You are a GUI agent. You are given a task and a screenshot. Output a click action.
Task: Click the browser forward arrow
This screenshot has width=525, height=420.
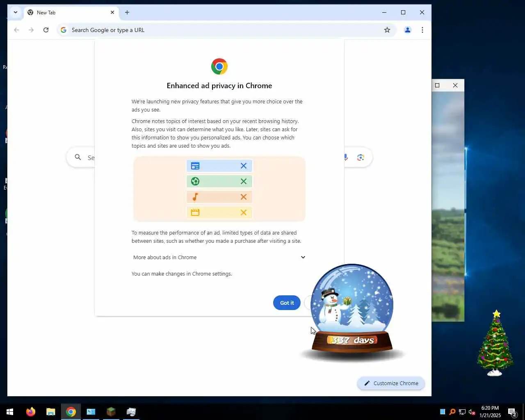tap(31, 30)
